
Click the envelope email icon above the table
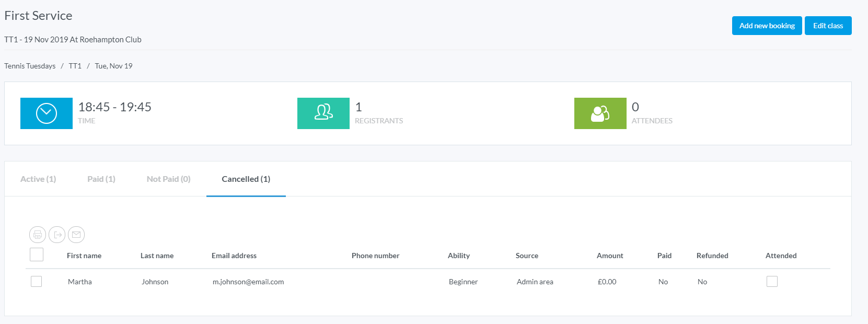click(76, 235)
